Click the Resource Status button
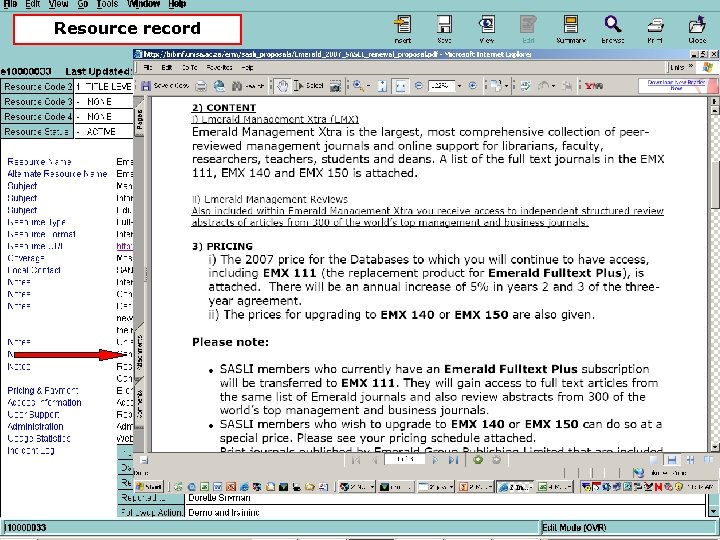The image size is (720, 540). click(x=37, y=131)
